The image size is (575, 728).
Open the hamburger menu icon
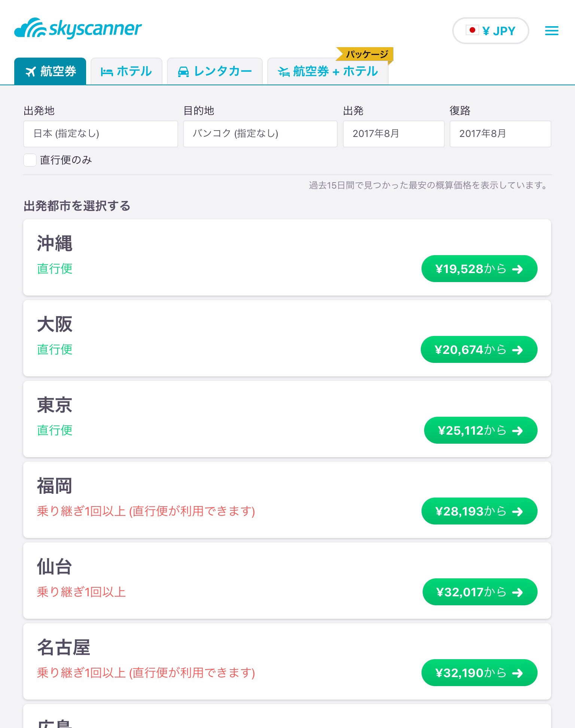[551, 31]
